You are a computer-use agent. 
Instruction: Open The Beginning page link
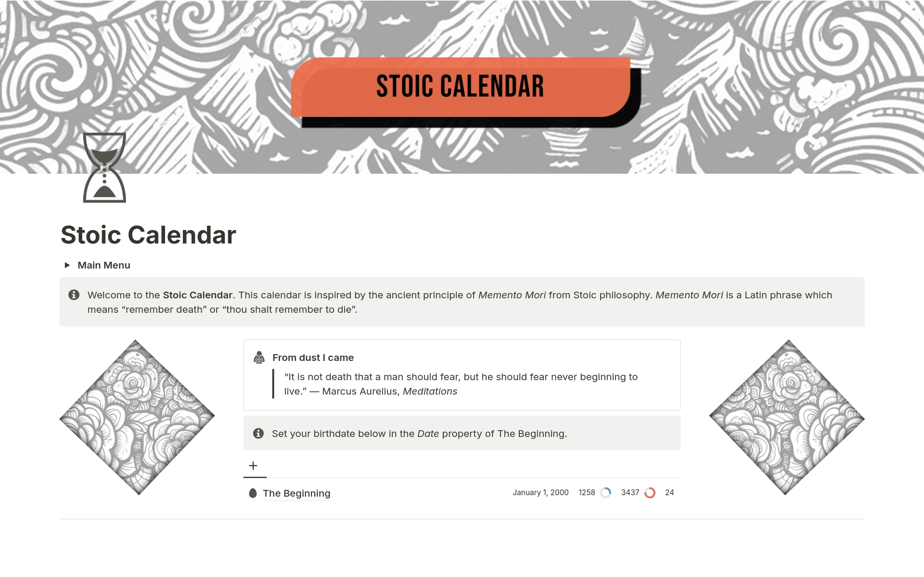tap(296, 493)
